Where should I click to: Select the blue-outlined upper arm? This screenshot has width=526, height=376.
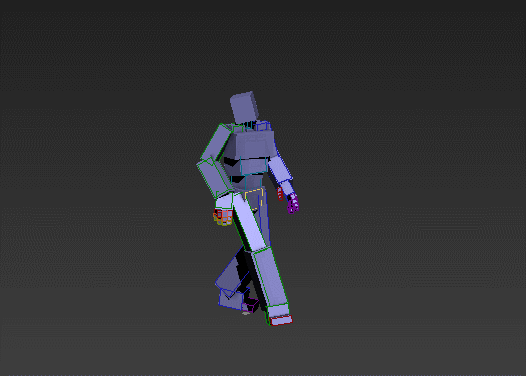coord(279,169)
